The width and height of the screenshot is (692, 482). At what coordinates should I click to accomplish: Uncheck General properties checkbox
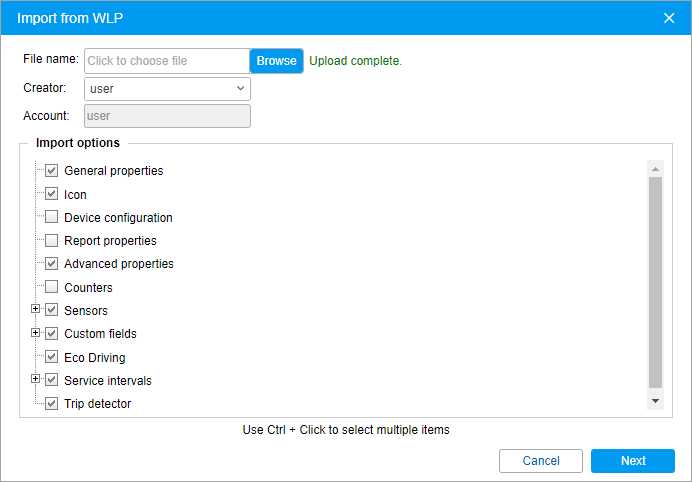click(x=52, y=171)
